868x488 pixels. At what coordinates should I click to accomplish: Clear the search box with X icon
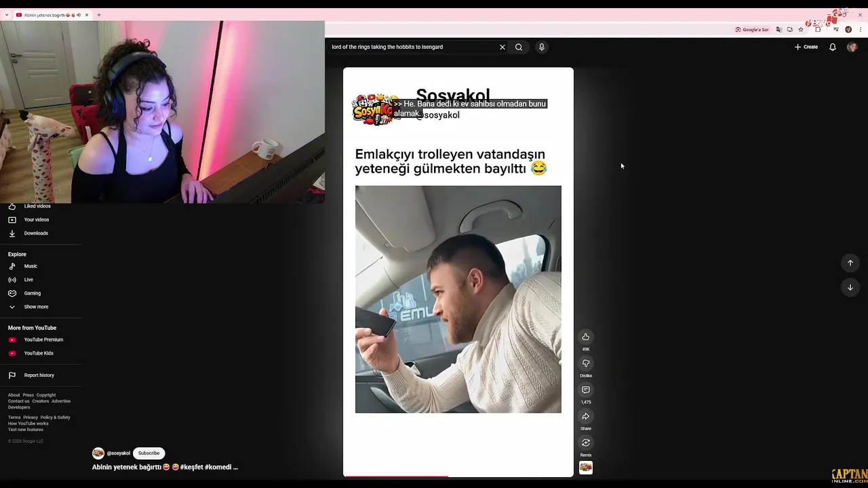tap(502, 47)
